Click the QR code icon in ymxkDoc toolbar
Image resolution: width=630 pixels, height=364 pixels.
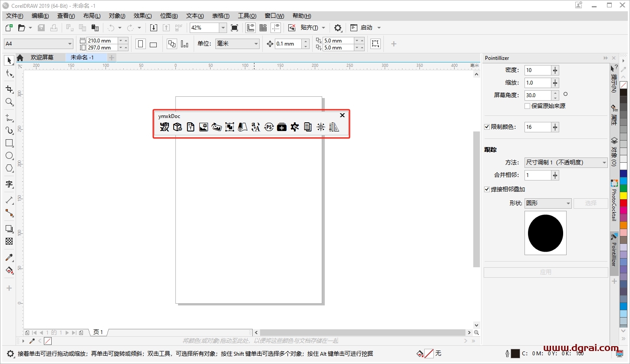164,127
